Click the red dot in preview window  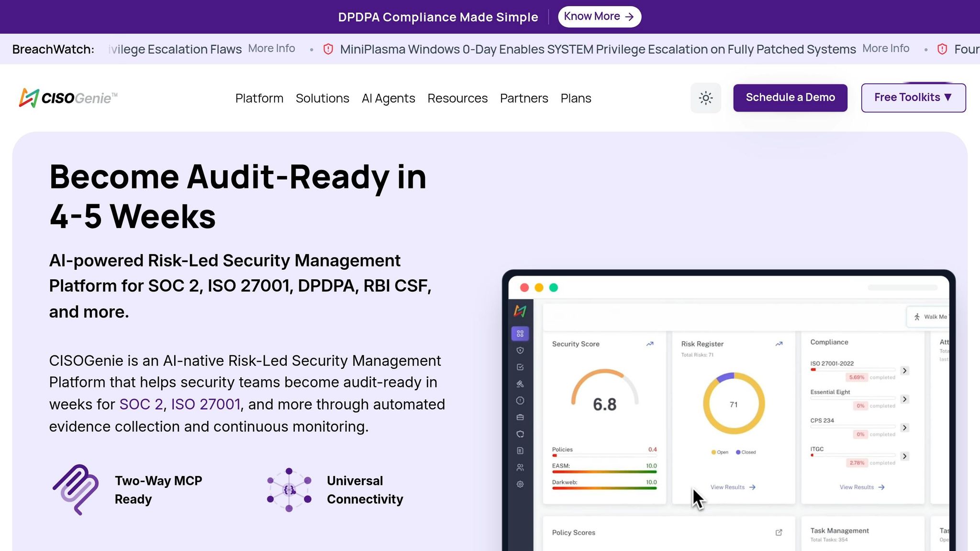pyautogui.click(x=524, y=287)
